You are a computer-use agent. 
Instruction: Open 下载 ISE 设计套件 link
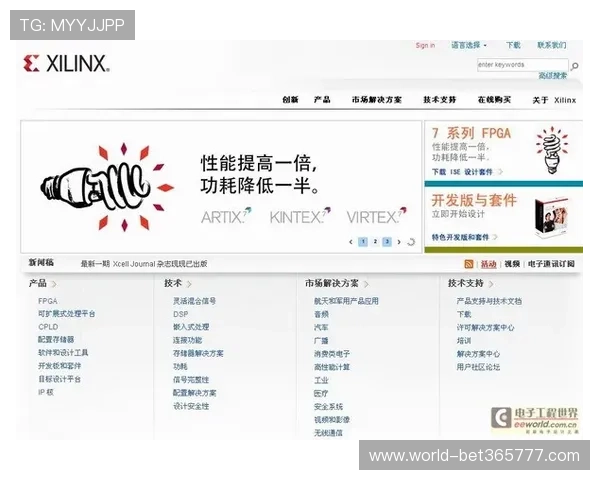coord(462,172)
